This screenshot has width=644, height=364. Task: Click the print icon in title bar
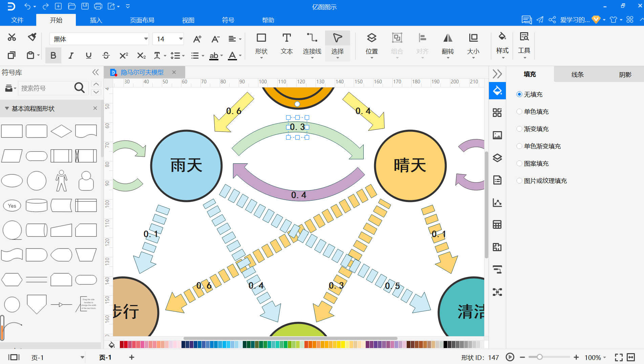98,6
